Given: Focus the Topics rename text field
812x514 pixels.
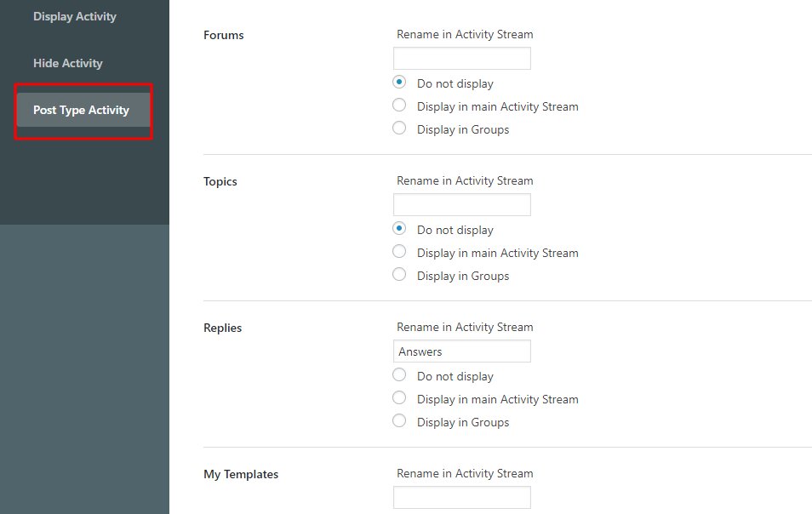Looking at the screenshot, I should tap(462, 204).
